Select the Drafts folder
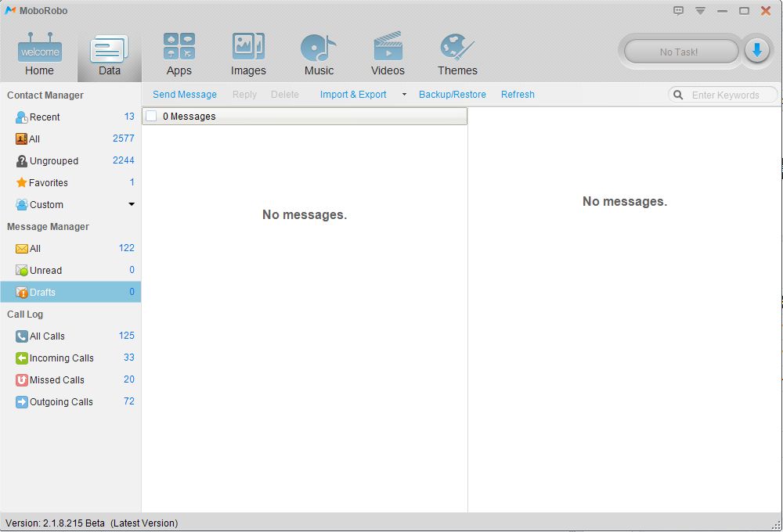Screen dimensions: 783x532 tap(70, 292)
